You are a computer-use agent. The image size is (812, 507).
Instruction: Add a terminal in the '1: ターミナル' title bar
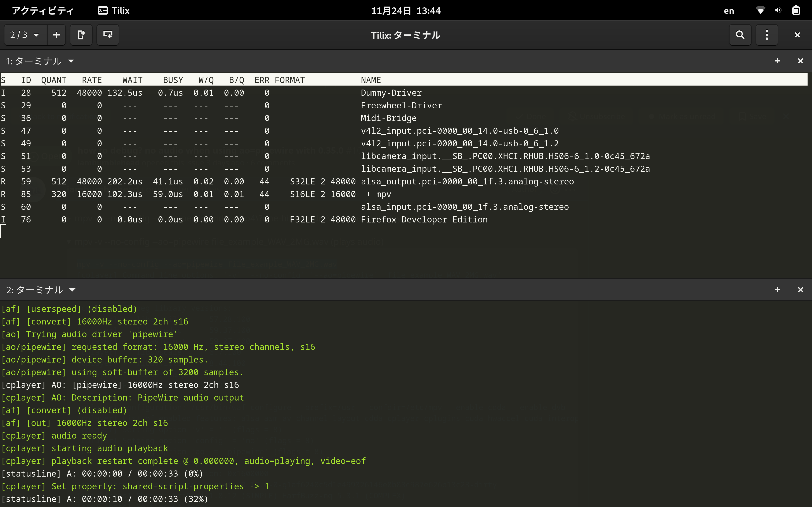pos(778,61)
